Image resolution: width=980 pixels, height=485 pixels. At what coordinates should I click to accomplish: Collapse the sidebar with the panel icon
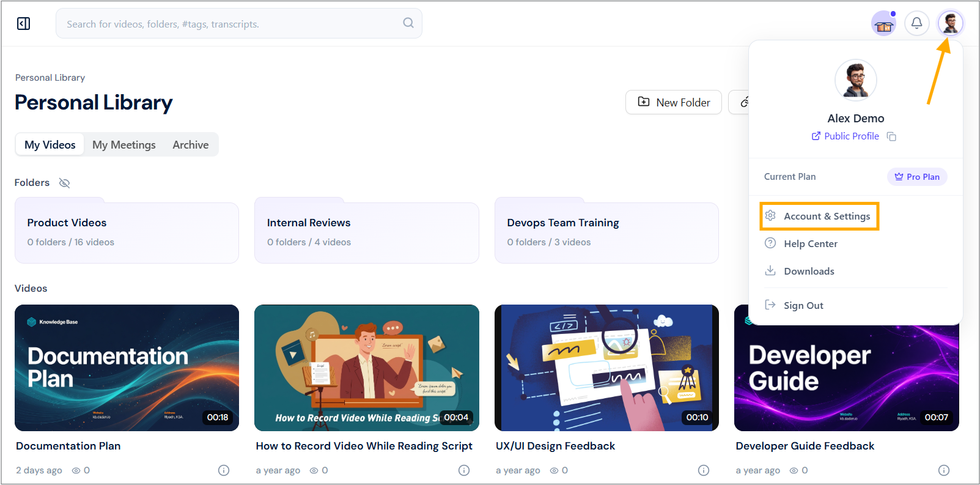click(24, 24)
